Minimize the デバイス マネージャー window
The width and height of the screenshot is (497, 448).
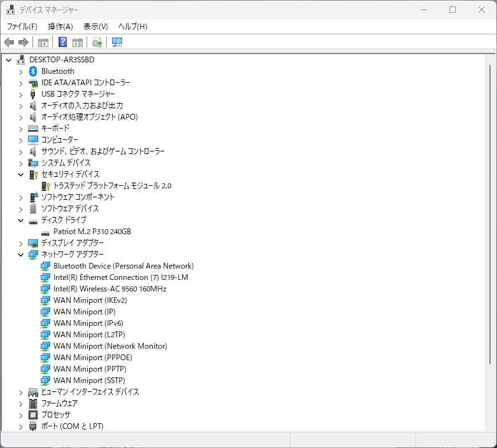[x=424, y=10]
